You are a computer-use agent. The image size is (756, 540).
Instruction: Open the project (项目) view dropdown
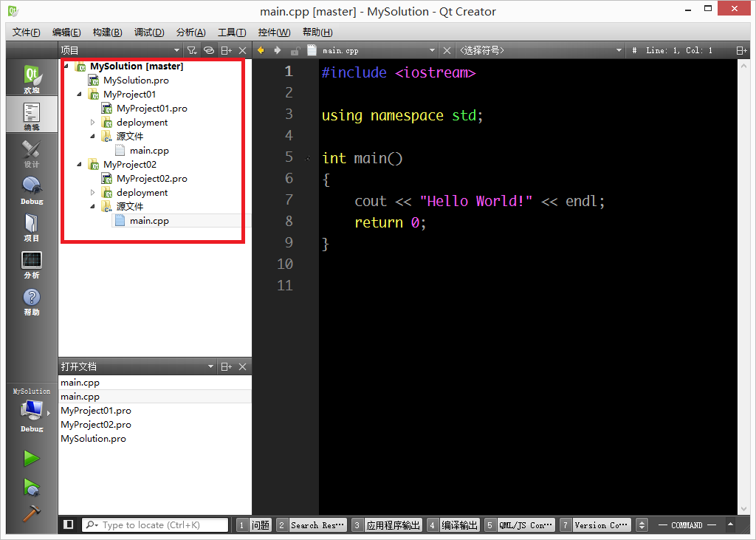pos(176,50)
